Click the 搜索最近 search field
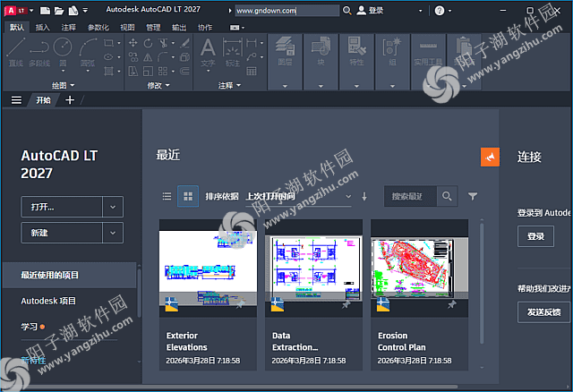 click(x=410, y=196)
